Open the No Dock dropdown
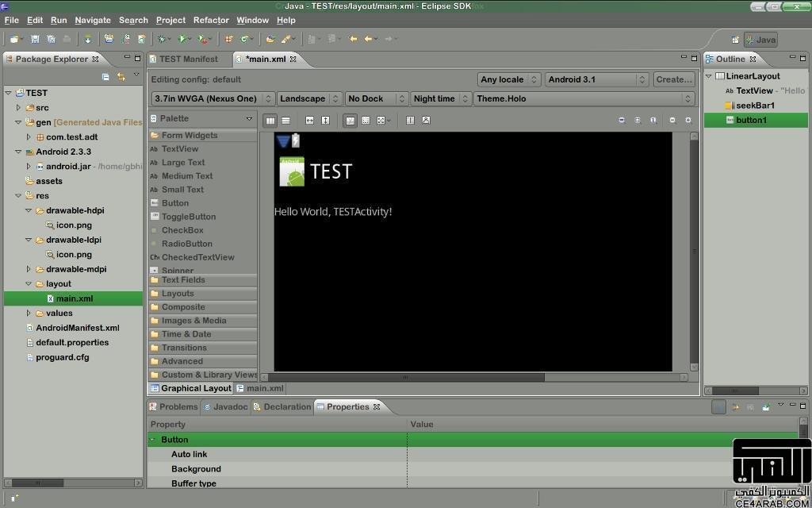The width and height of the screenshot is (812, 508). [x=377, y=98]
